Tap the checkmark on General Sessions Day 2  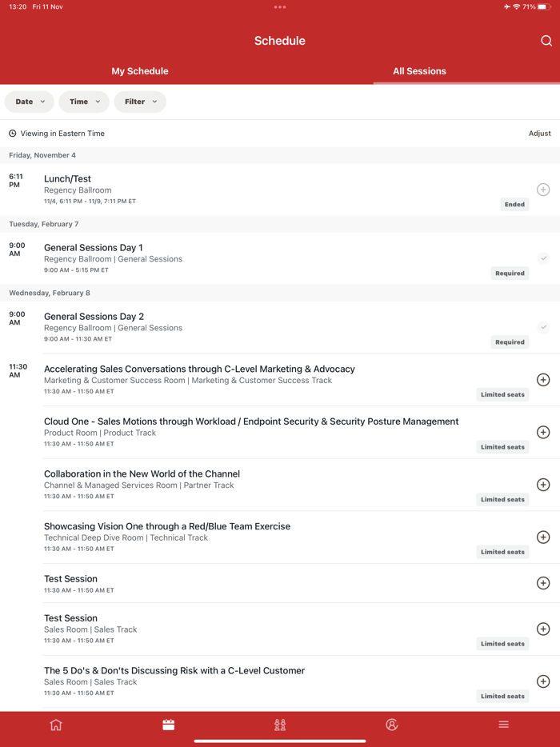pyautogui.click(x=543, y=327)
